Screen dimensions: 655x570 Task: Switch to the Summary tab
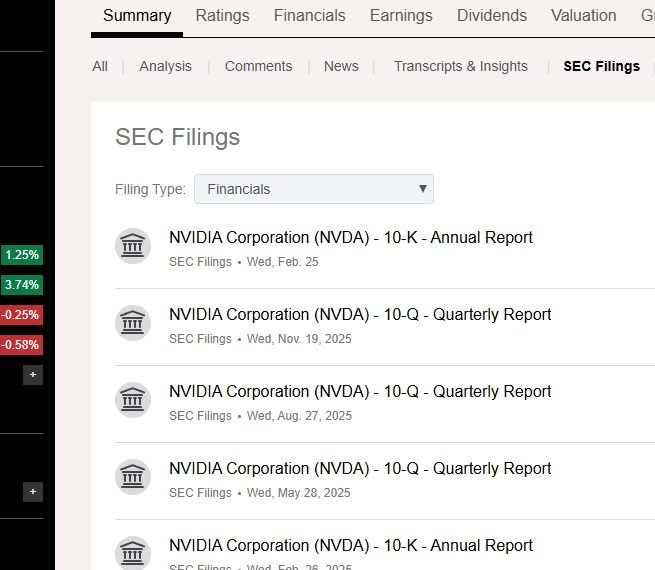click(x=137, y=16)
